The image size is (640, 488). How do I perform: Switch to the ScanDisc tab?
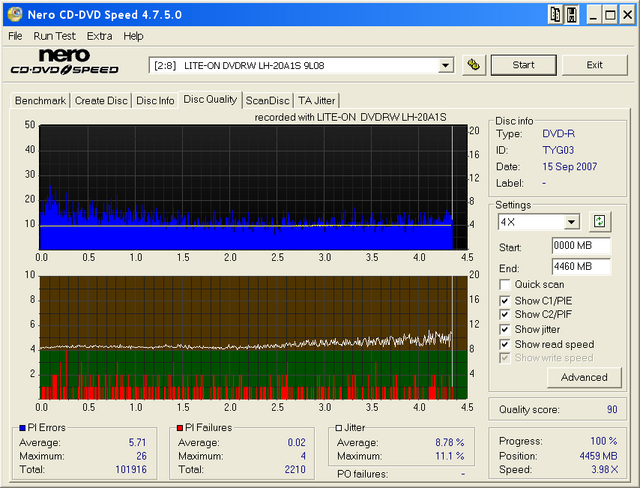[x=267, y=100]
